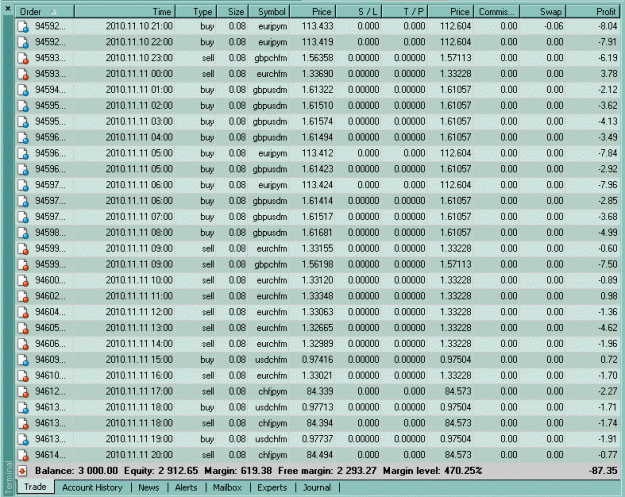Screen dimensions: 625x497
Task: Select the sell icon on the 09:00 gbpchfm row
Action: pyautogui.click(x=23, y=265)
